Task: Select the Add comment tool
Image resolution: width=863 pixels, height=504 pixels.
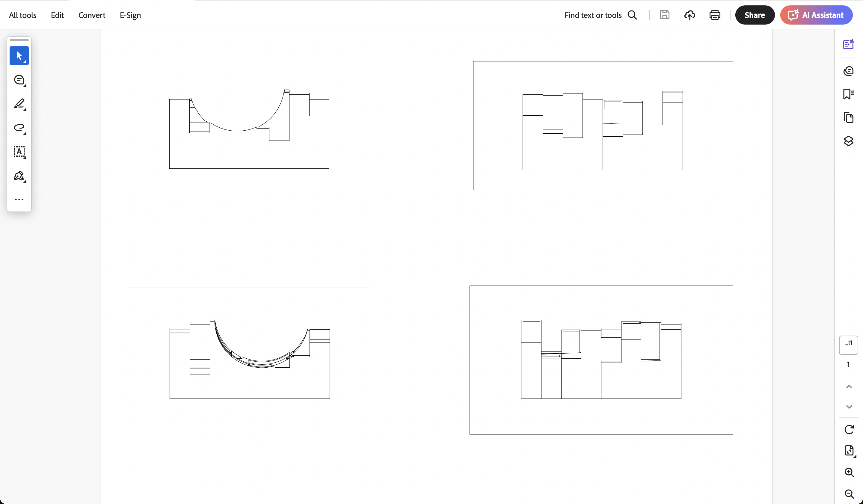Action: [x=19, y=80]
